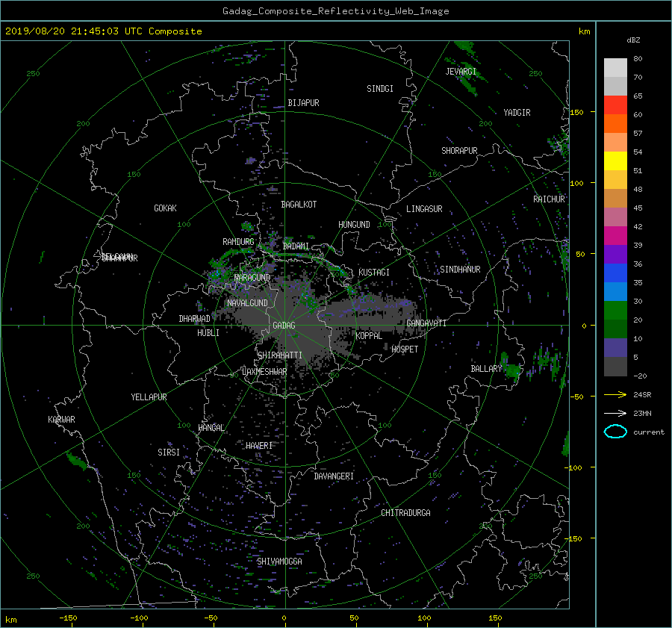The height and width of the screenshot is (628, 672).
Task: Click the JEVARGI town label
Action: [461, 72]
